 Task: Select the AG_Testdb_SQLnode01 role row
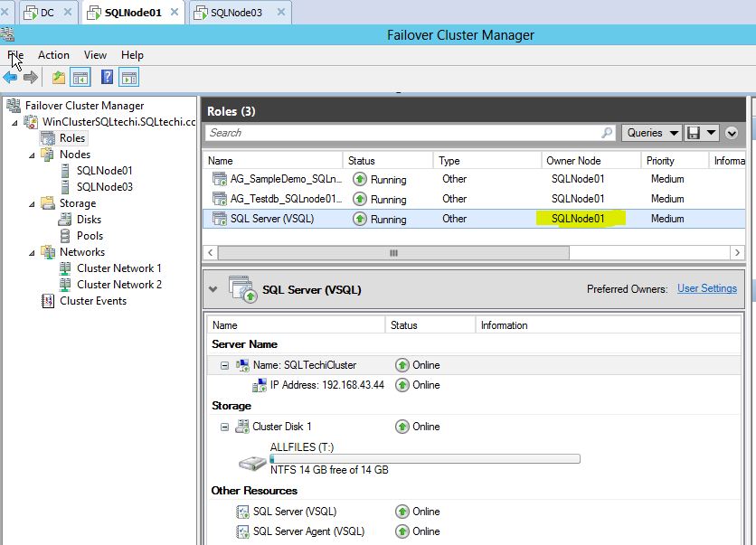[x=474, y=199]
